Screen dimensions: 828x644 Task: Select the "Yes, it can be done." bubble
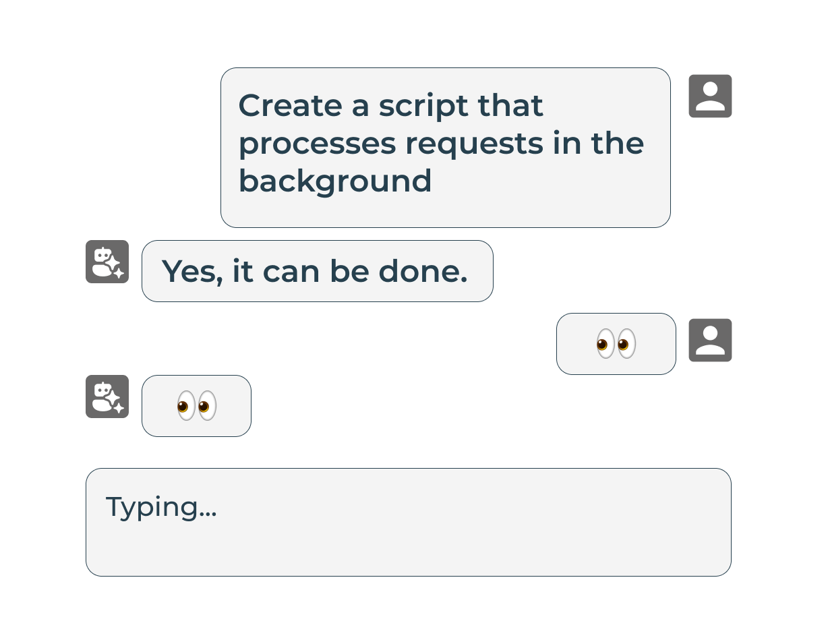tap(317, 271)
